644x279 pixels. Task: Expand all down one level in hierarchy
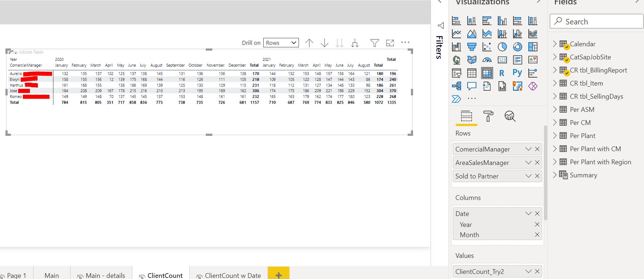[355, 43]
